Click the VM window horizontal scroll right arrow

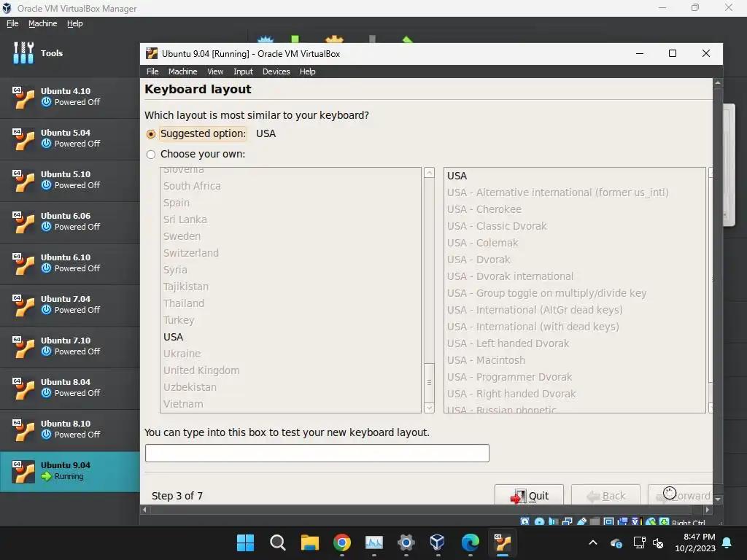pos(708,510)
